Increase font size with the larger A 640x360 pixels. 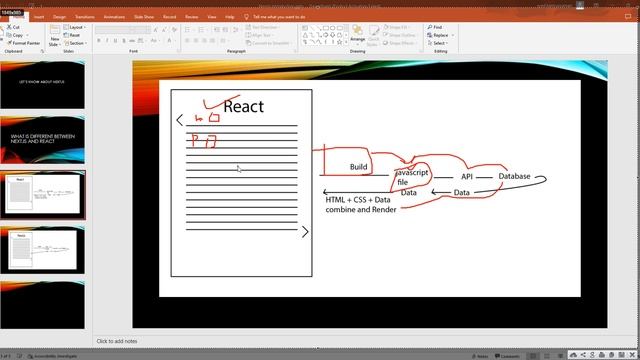coord(156,30)
